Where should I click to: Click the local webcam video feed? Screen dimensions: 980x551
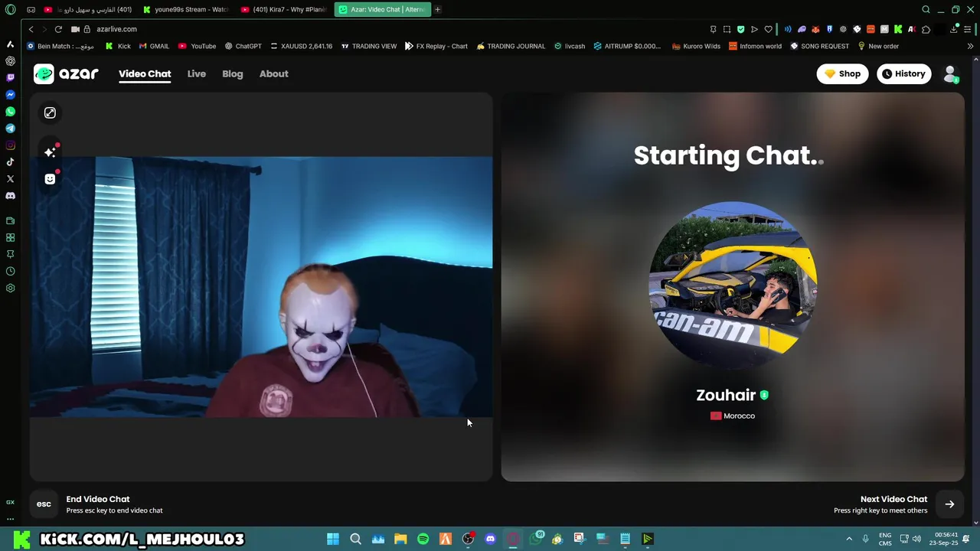coord(261,287)
